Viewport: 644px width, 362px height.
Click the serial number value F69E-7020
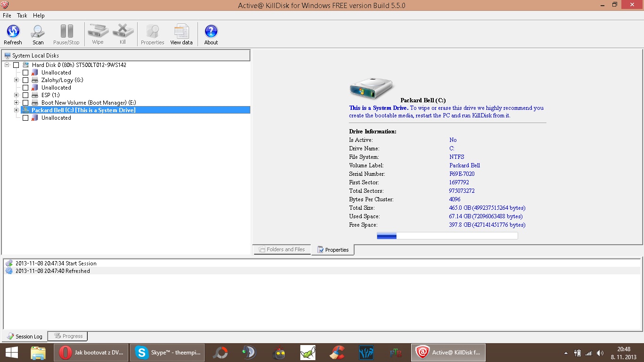(x=462, y=174)
